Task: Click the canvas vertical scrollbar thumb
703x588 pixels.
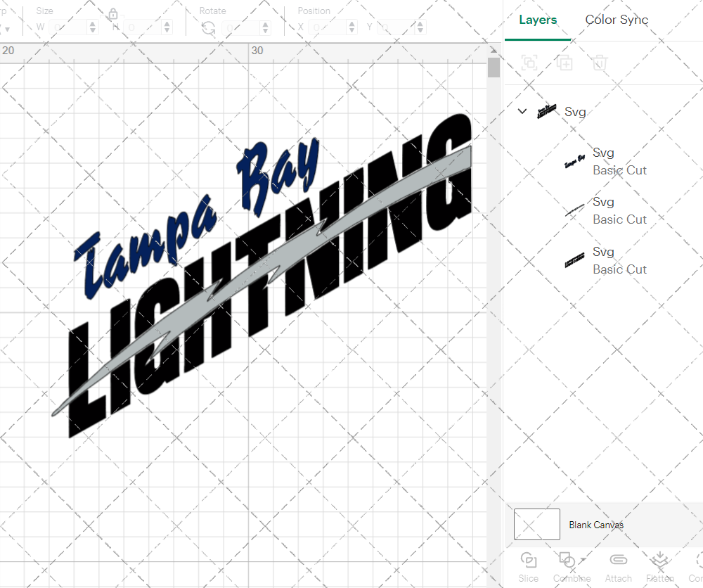Action: (x=494, y=68)
